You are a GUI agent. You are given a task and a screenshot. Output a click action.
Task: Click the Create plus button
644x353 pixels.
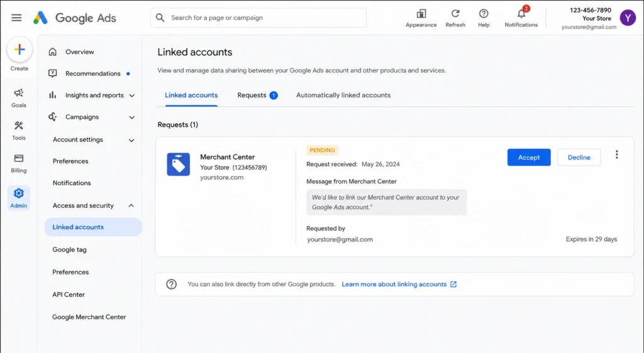[x=19, y=50]
